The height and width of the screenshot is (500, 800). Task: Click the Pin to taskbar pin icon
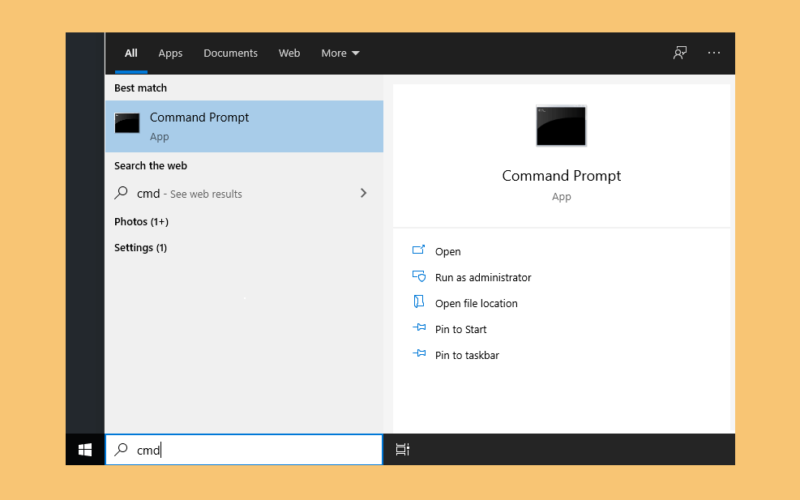pyautogui.click(x=419, y=353)
